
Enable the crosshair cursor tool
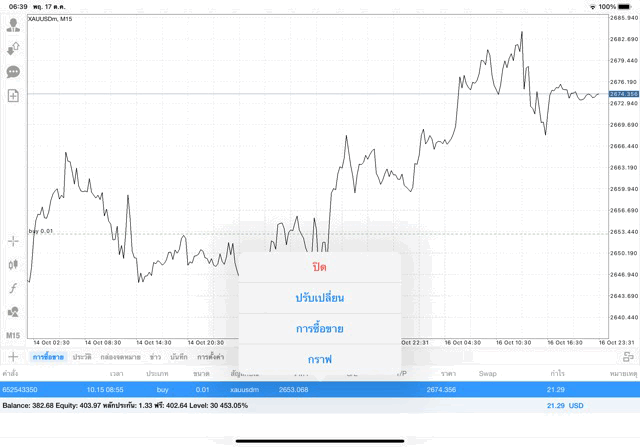coord(13,241)
